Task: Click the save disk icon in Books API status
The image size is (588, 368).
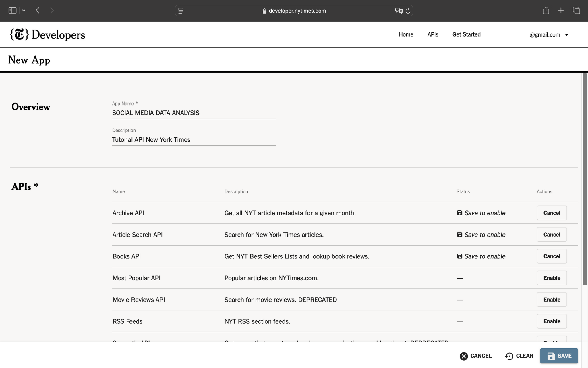Action: [x=460, y=256]
